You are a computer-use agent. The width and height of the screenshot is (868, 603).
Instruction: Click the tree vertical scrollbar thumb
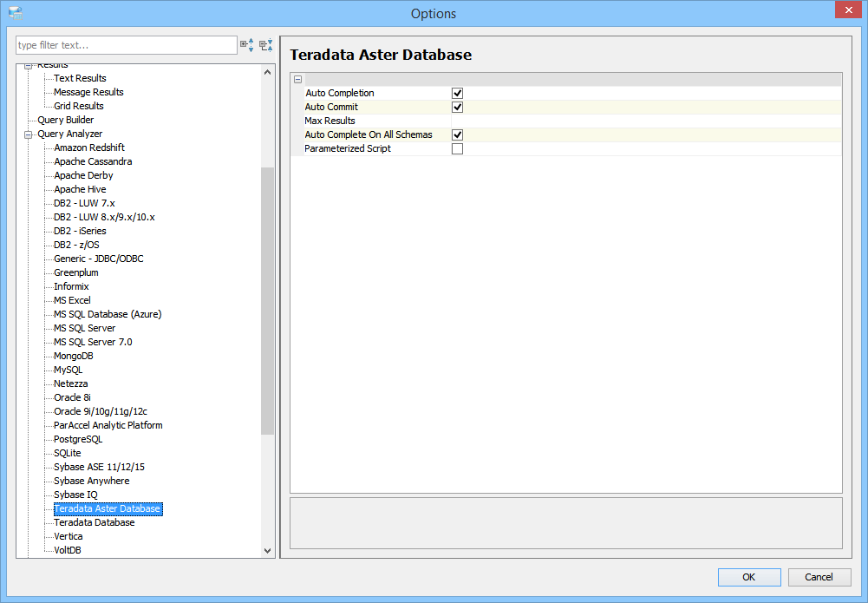click(267, 301)
